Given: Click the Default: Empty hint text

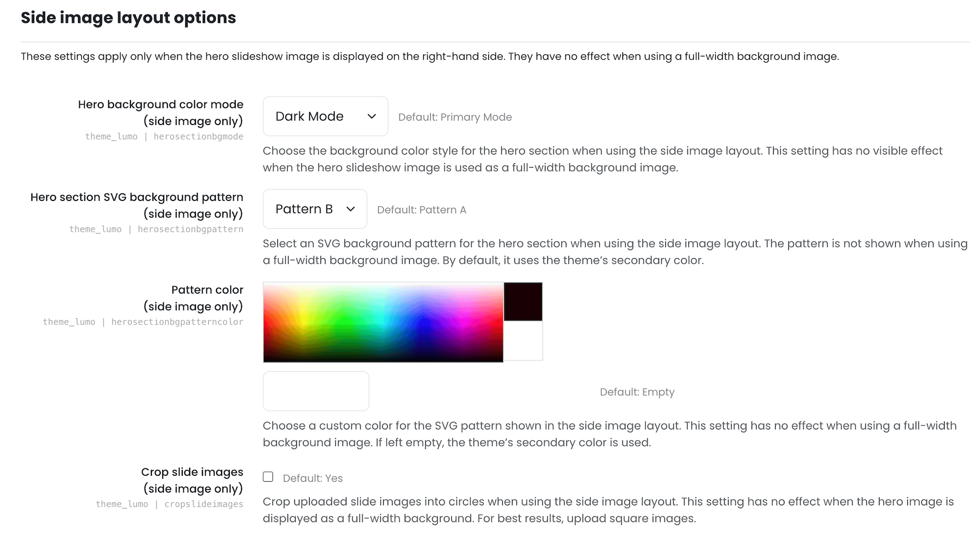Looking at the screenshot, I should [x=637, y=392].
